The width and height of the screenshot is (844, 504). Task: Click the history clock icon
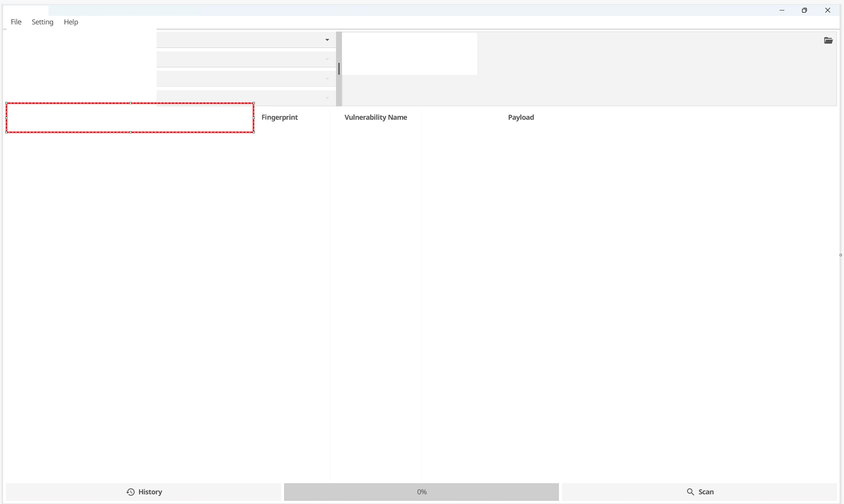click(x=130, y=492)
